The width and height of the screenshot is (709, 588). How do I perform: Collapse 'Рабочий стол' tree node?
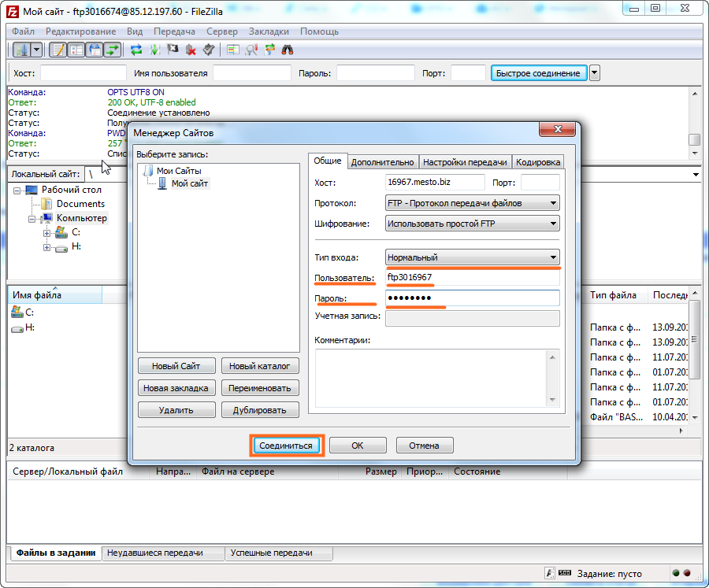click(x=17, y=190)
